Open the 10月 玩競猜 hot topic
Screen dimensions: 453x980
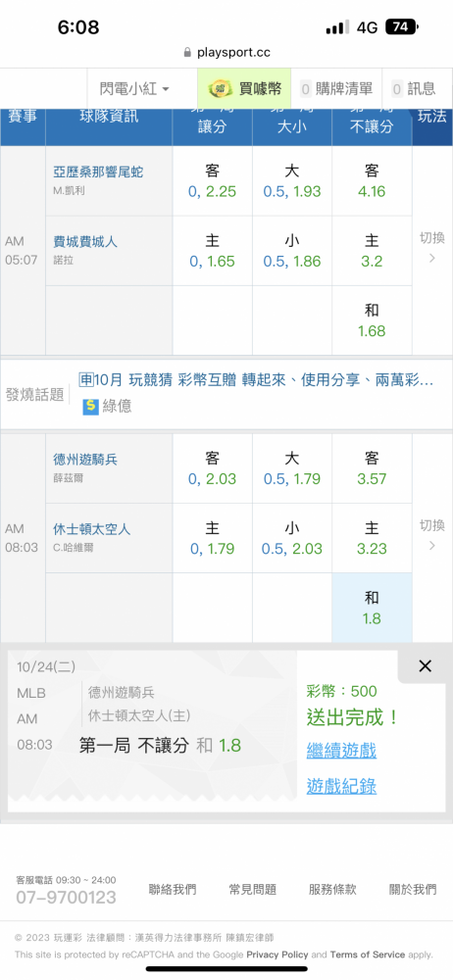256,379
